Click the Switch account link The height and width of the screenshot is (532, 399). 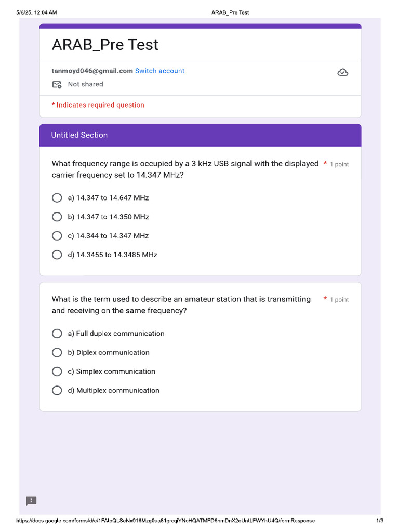pyautogui.click(x=159, y=71)
